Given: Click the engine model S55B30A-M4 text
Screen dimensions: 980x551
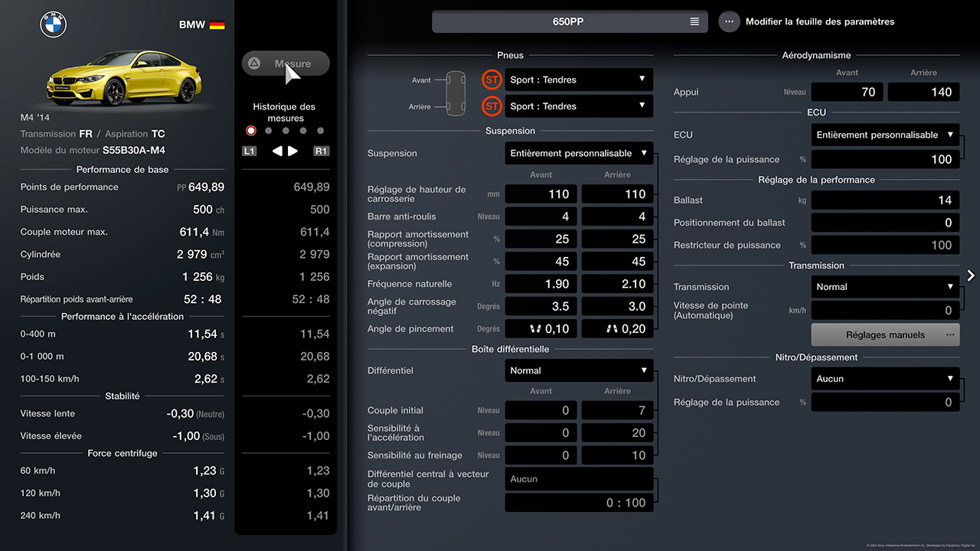Looking at the screenshot, I should 134,151.
